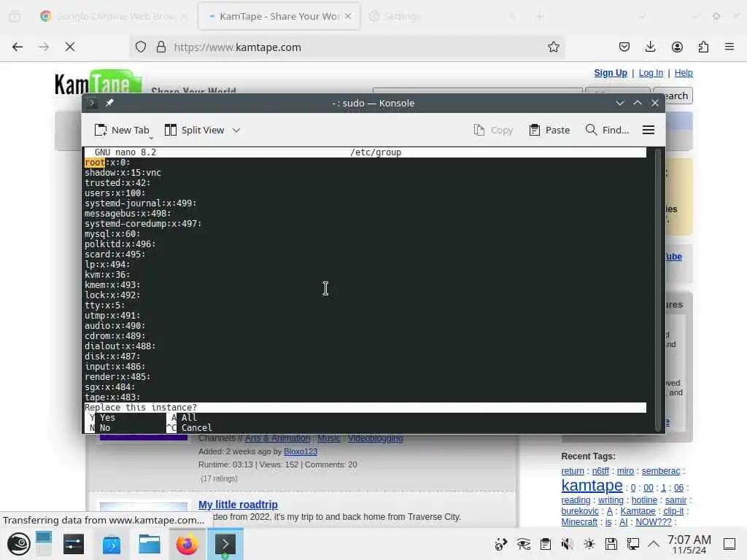Click the burekovic tag
The height and width of the screenshot is (560, 747).
tap(580, 511)
